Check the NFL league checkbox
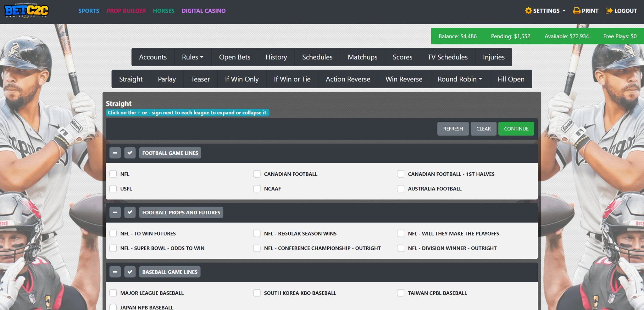 click(113, 174)
